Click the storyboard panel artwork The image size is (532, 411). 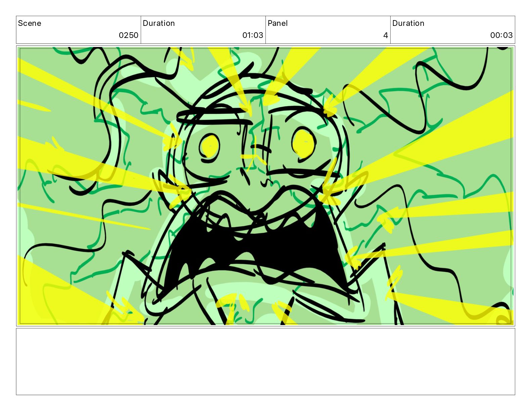click(x=266, y=186)
